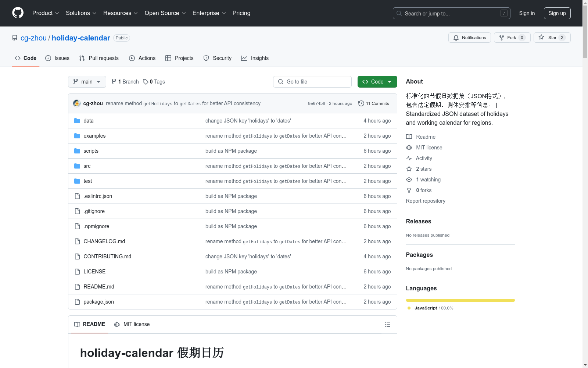
Task: Open the src folder
Action: [x=87, y=166]
